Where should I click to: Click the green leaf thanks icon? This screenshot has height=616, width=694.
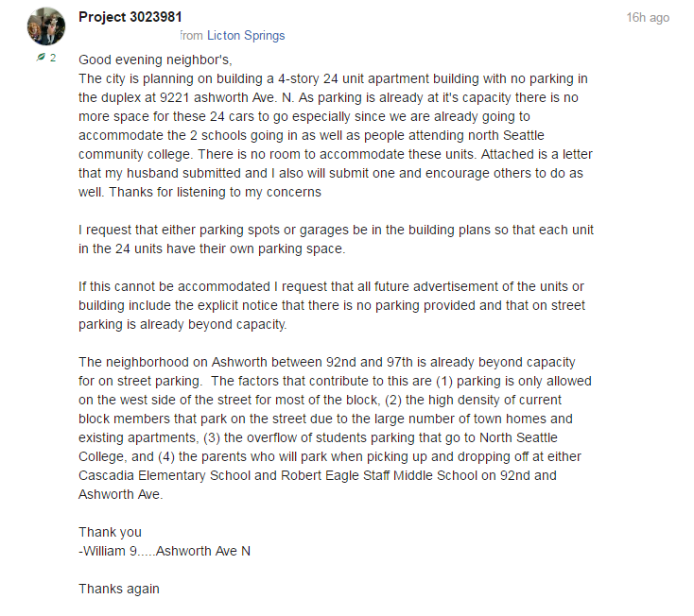point(41,58)
